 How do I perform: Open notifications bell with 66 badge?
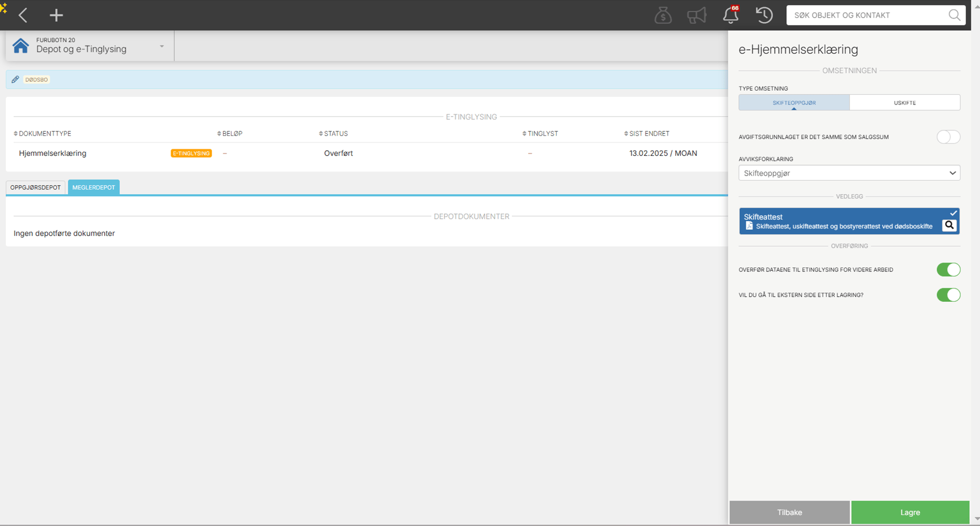point(731,15)
